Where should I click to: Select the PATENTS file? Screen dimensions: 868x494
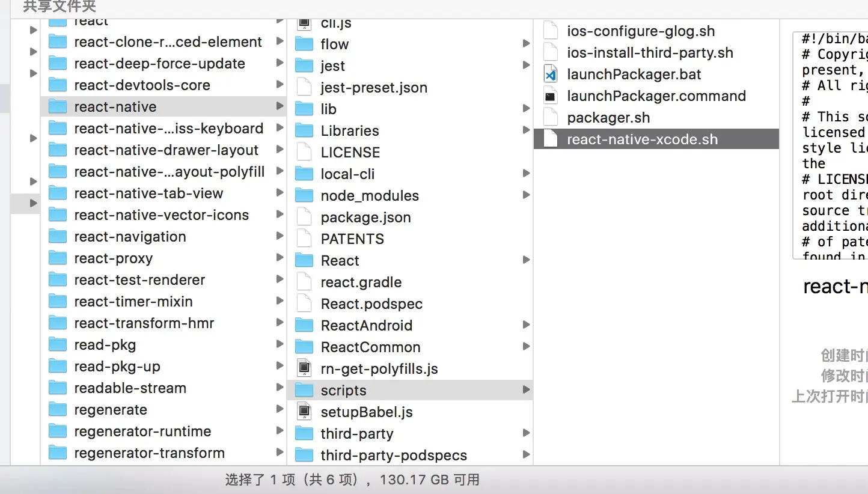pyautogui.click(x=410, y=239)
